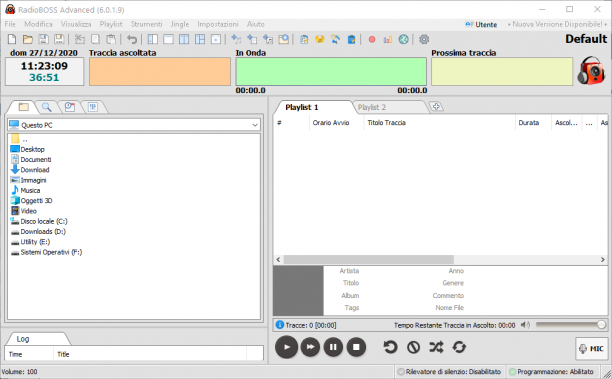This screenshot has height=379, width=612.
Task: Select the fourth panel layout icon in toolbar
Action: point(200,39)
